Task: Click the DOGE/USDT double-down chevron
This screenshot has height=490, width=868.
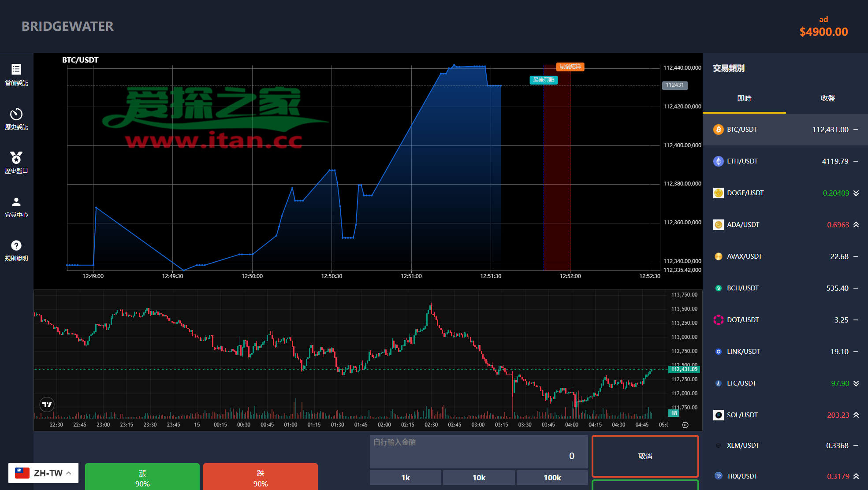Action: click(856, 193)
